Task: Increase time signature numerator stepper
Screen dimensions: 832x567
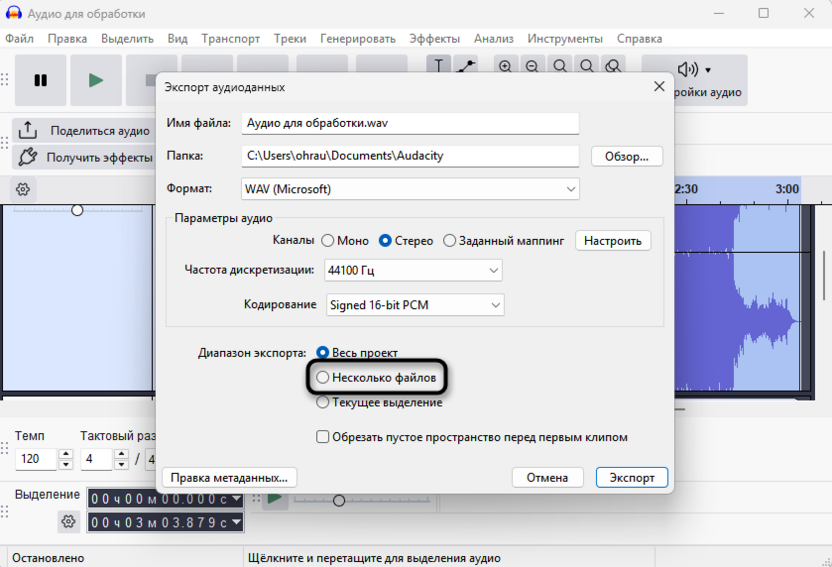Action: 122,454
